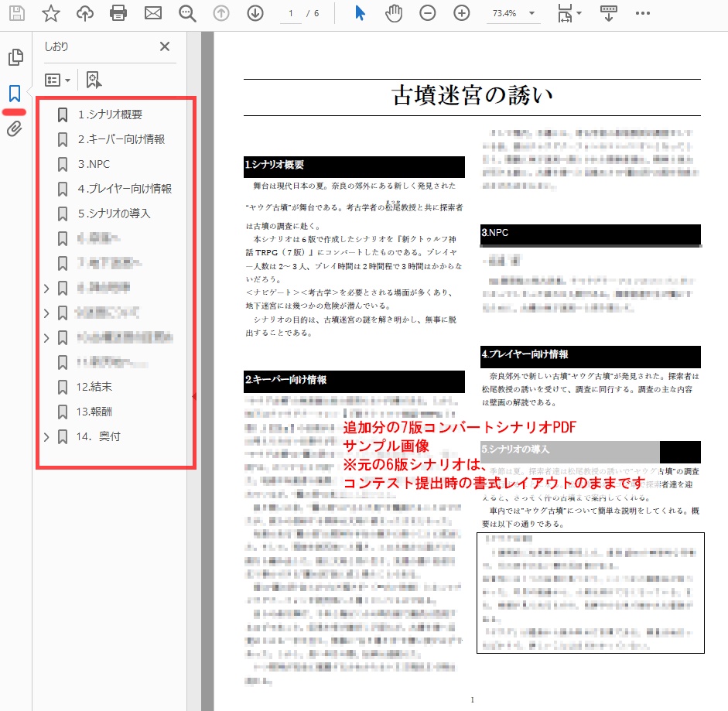The height and width of the screenshot is (711, 728).
Task: Close the しおり bookmarks panel
Action: 164,46
